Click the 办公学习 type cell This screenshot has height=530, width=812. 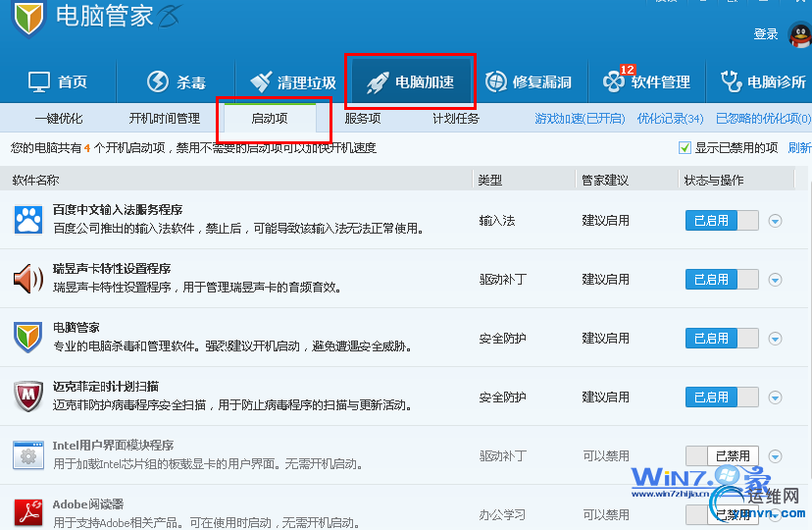(502, 515)
